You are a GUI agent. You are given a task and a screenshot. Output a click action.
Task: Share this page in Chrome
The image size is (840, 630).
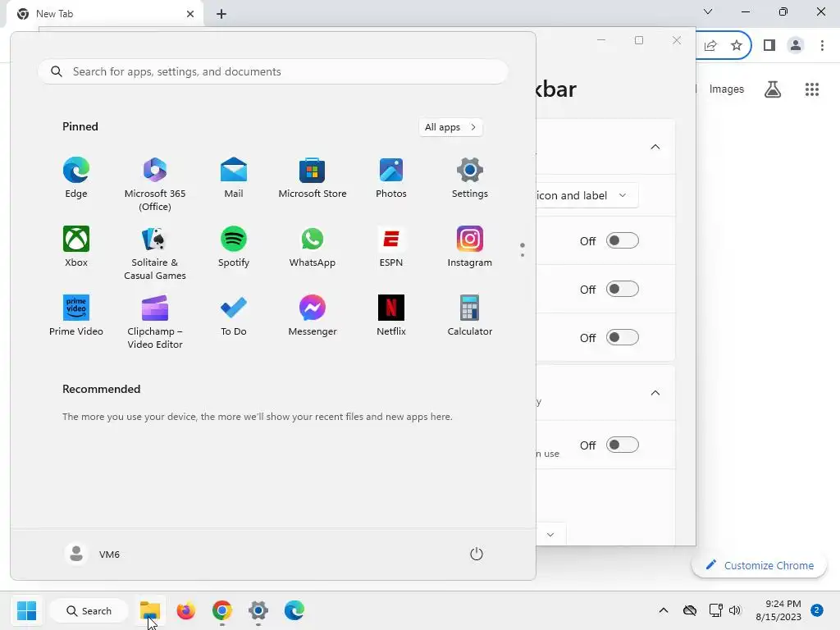[711, 46]
